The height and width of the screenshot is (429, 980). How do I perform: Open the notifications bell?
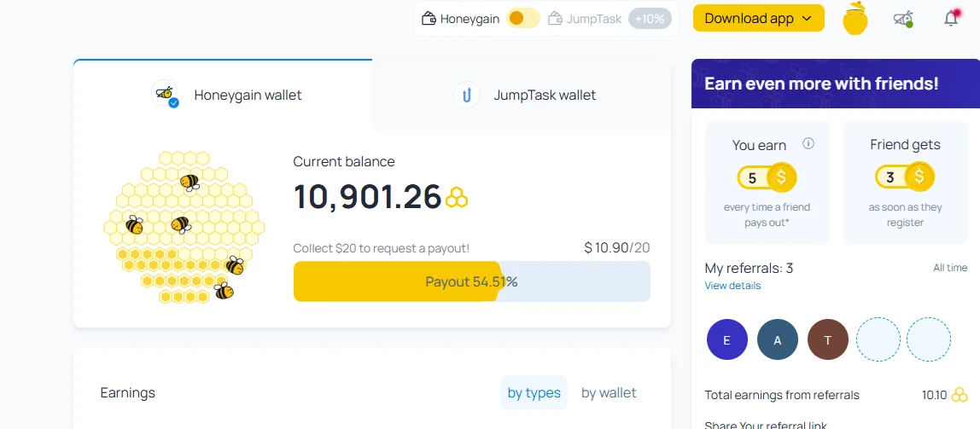click(x=951, y=18)
